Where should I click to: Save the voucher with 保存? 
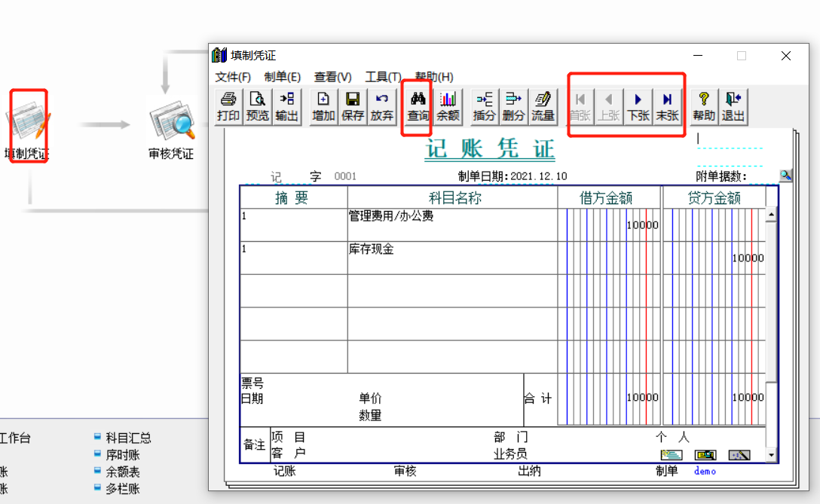(x=353, y=107)
